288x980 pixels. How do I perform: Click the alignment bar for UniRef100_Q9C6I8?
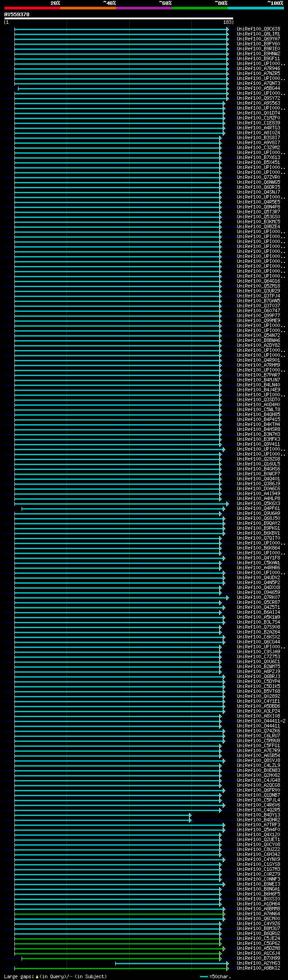pyautogui.click(x=121, y=29)
